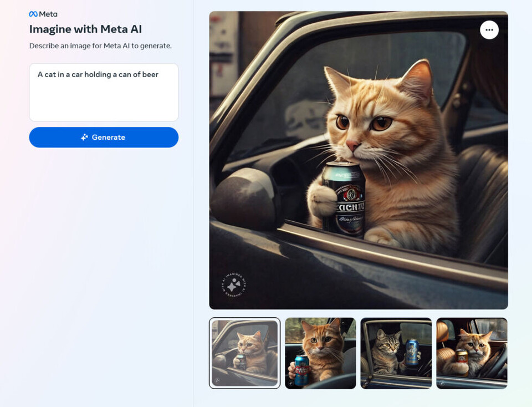Click the description text below the heading
The width and height of the screenshot is (532, 407).
click(x=100, y=46)
